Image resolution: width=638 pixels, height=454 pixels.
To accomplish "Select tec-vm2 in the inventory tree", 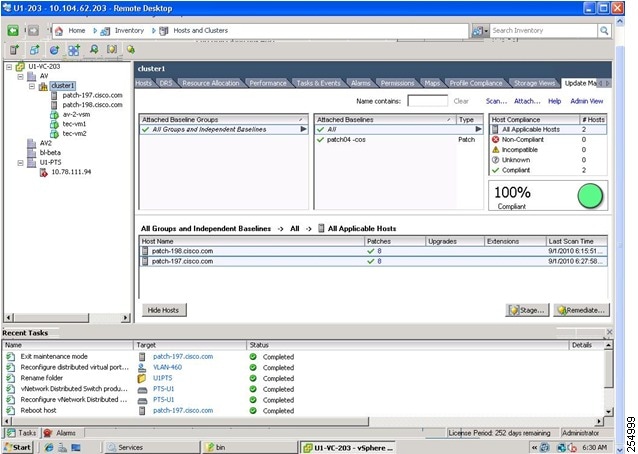I will 74,133.
